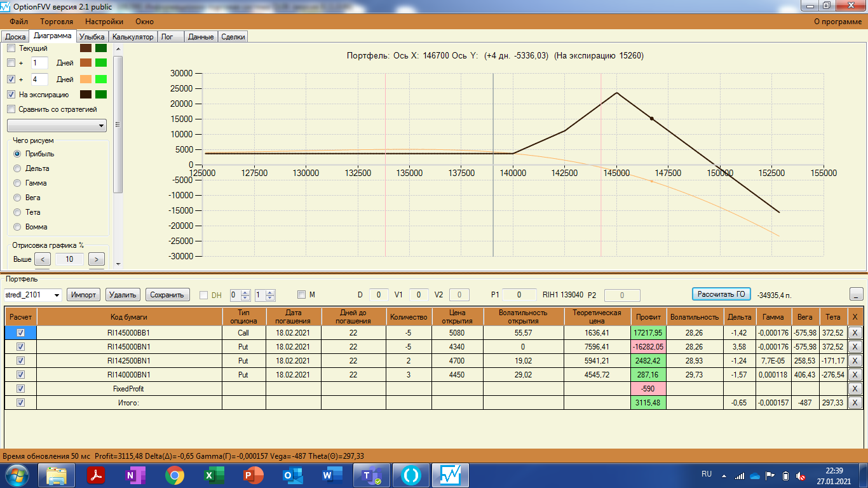Switch to the Сделки tab
Image resolution: width=868 pixels, height=488 pixels.
[233, 37]
